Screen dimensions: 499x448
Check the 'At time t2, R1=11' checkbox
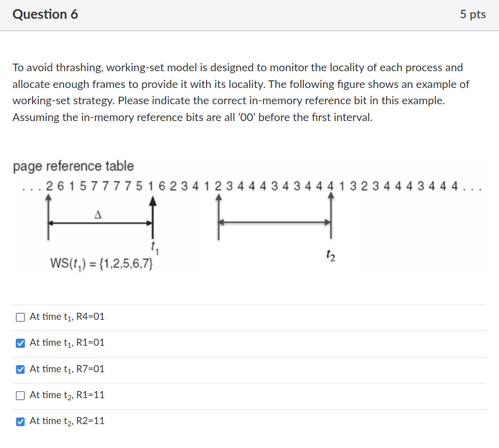click(20, 396)
